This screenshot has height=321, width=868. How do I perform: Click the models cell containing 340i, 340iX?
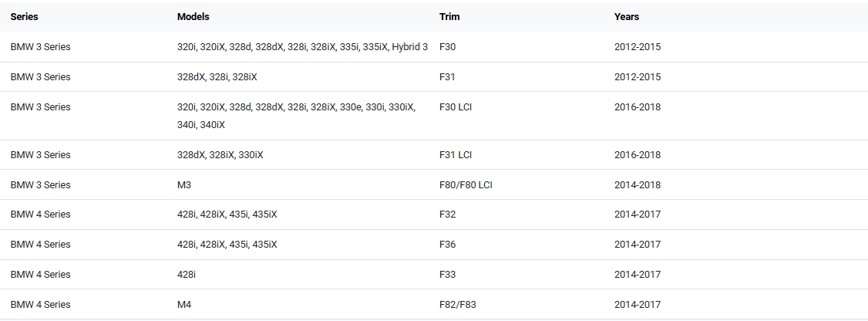(296, 116)
